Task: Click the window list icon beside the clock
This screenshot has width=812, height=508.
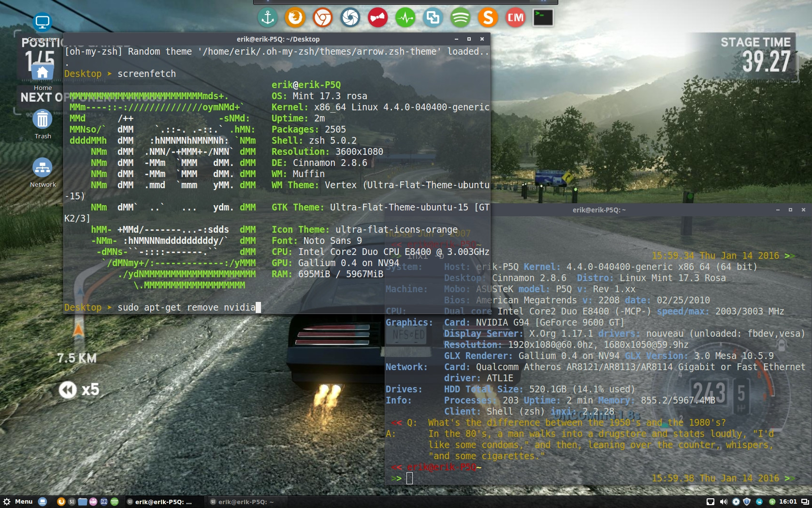Action: click(x=805, y=502)
